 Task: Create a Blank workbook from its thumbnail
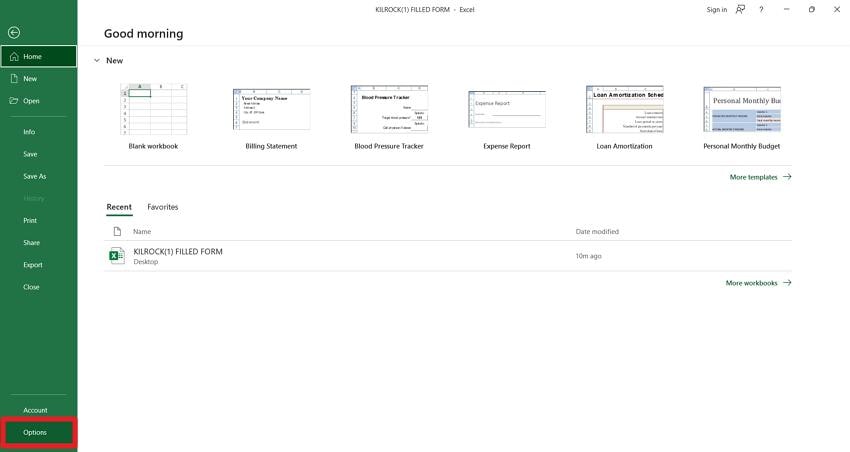[153, 109]
